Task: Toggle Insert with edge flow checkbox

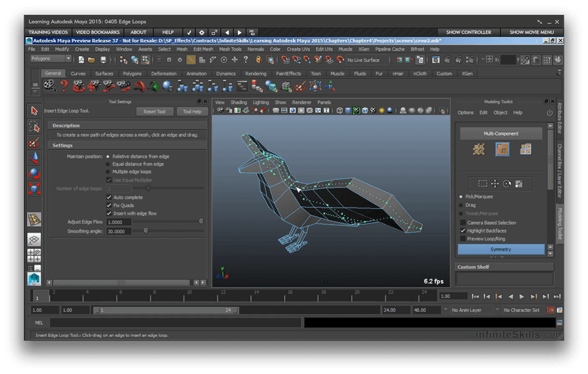Action: coord(109,213)
